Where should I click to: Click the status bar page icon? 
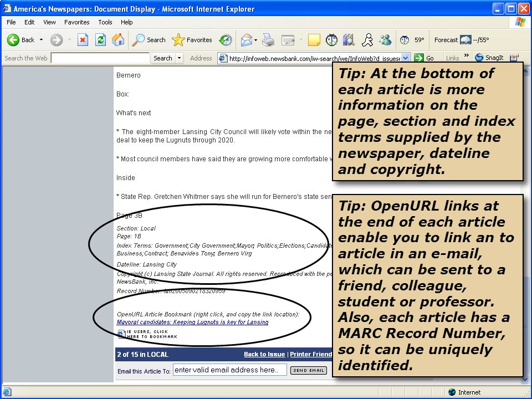click(7, 392)
